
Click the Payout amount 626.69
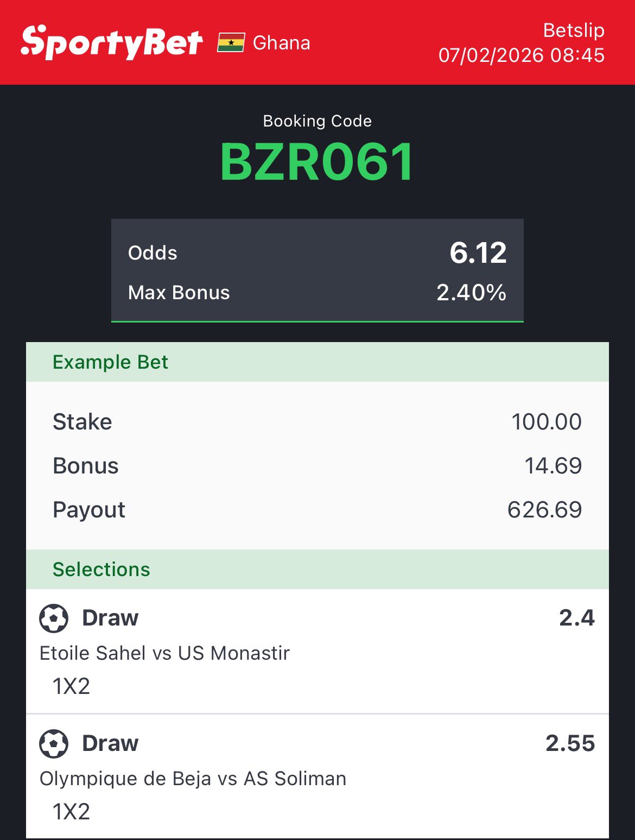click(x=544, y=510)
